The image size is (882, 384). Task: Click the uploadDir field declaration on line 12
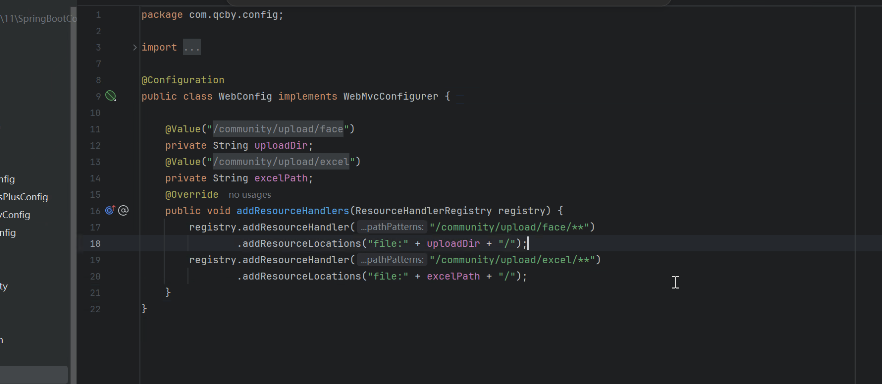[281, 146]
